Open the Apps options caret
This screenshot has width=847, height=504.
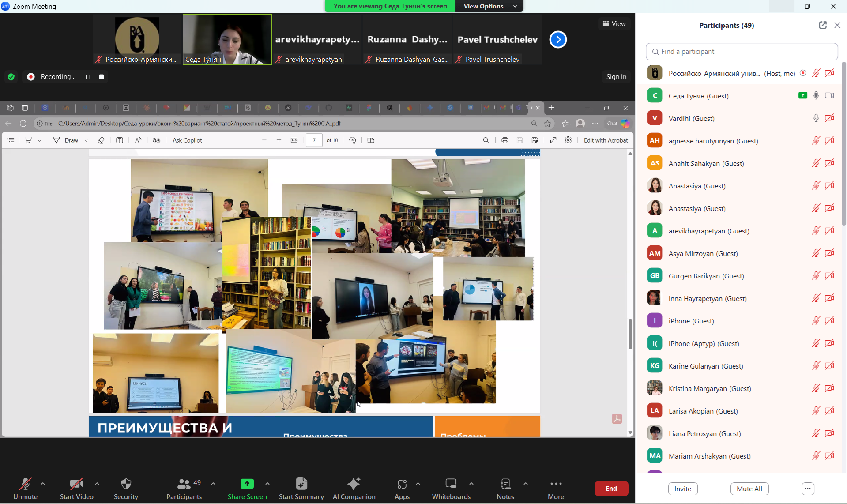[418, 484]
